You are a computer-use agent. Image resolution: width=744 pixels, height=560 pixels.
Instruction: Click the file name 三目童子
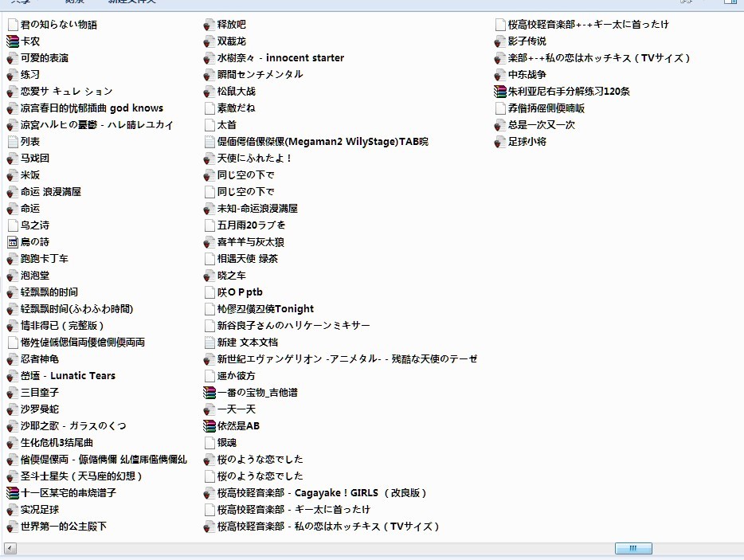(40, 393)
